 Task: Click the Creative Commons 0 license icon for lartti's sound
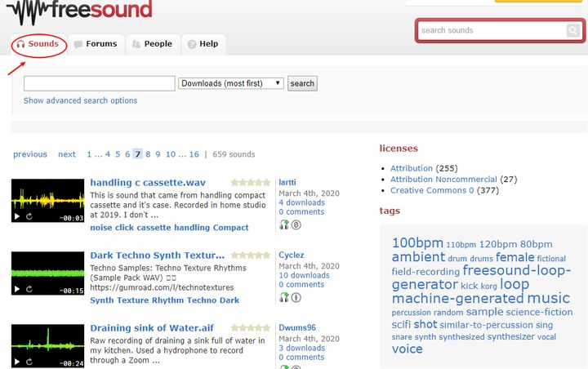[296, 225]
